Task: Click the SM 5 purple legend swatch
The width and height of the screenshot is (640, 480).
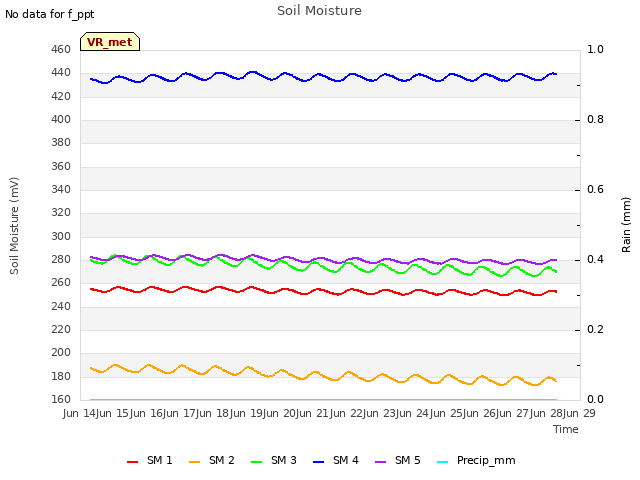Action: pos(380,462)
